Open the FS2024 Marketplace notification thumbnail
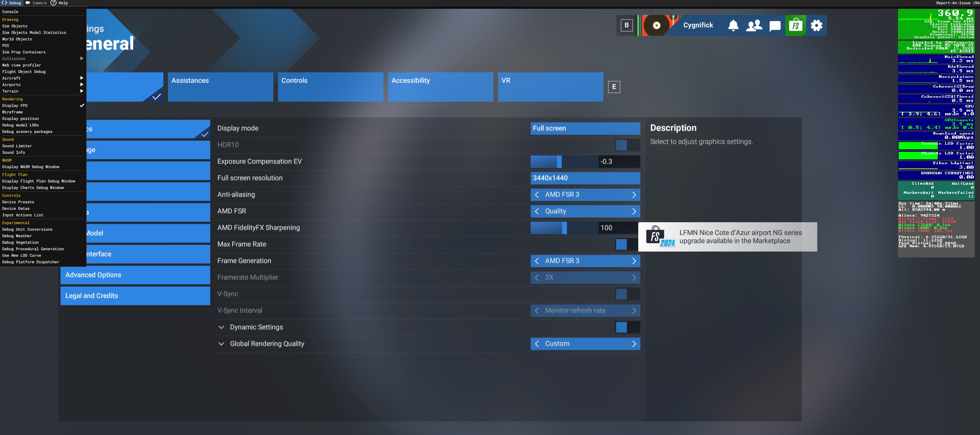Screen dimensions: 980x435 [660, 237]
